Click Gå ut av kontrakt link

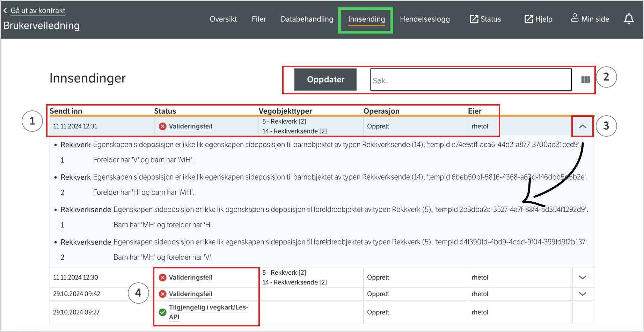(38, 10)
